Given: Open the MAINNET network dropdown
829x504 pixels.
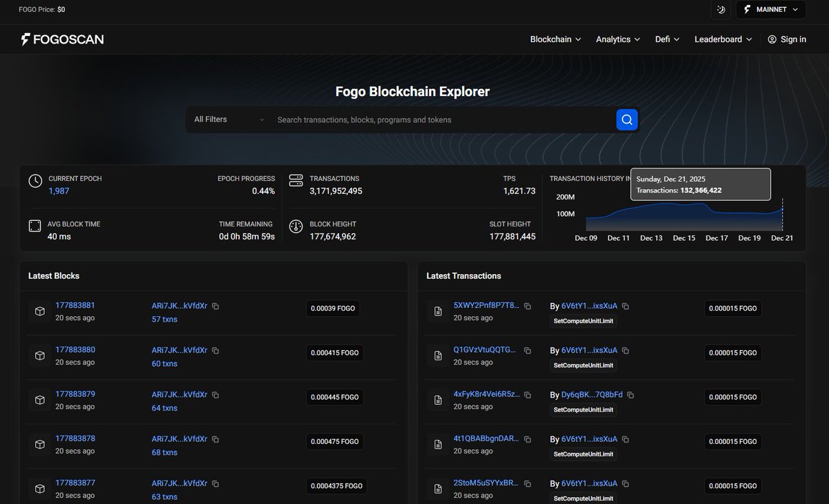Looking at the screenshot, I should (x=771, y=10).
